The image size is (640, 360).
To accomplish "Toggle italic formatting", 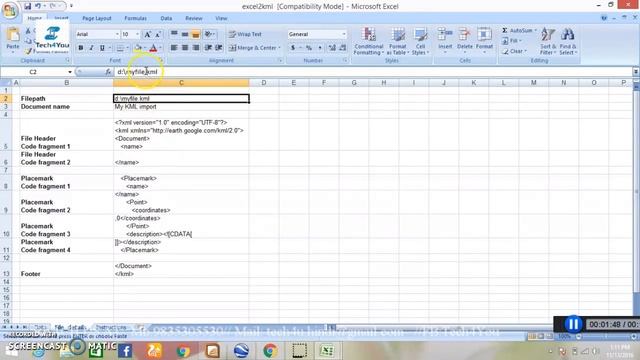I will click(x=91, y=48).
